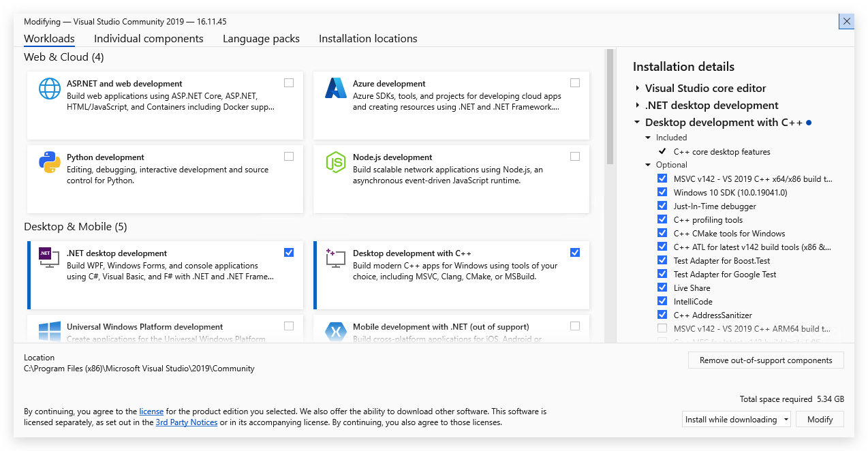Check the Node.js development workload
The image size is (868, 451).
(x=575, y=157)
